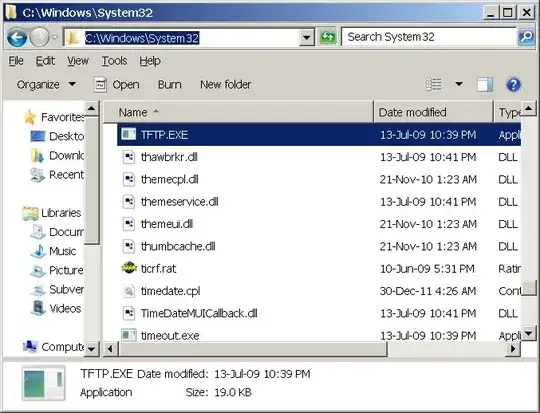This screenshot has height=413, width=540.
Task: Click navigation pane scroll down arrow
Action: coord(92,349)
